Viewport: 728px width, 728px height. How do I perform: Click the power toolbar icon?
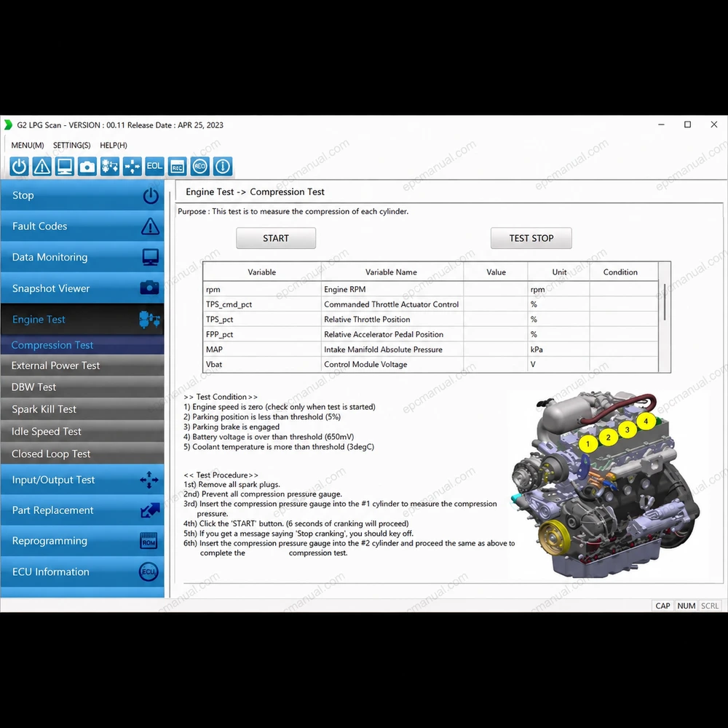point(19,166)
